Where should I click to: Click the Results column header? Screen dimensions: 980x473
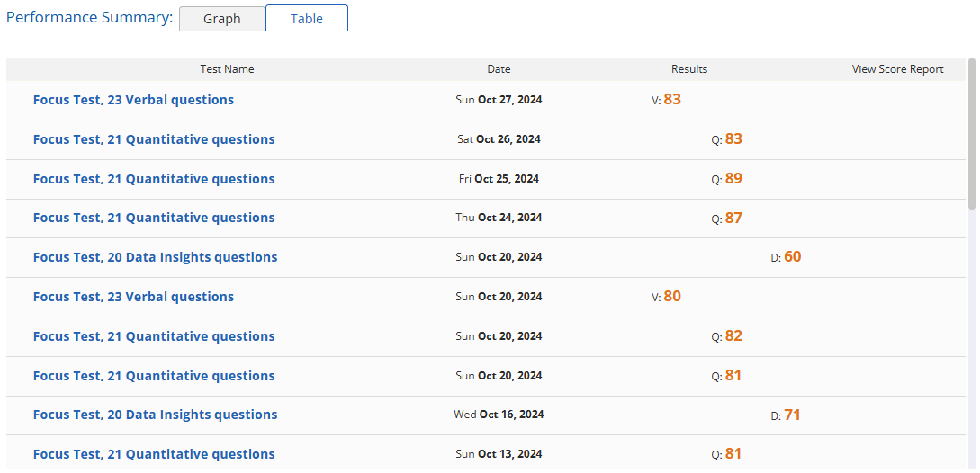click(689, 69)
